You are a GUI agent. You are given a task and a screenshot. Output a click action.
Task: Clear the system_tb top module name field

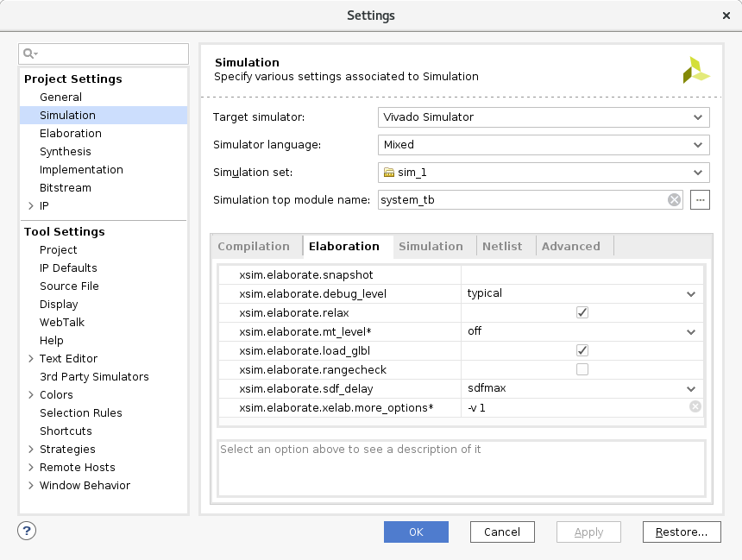point(674,199)
